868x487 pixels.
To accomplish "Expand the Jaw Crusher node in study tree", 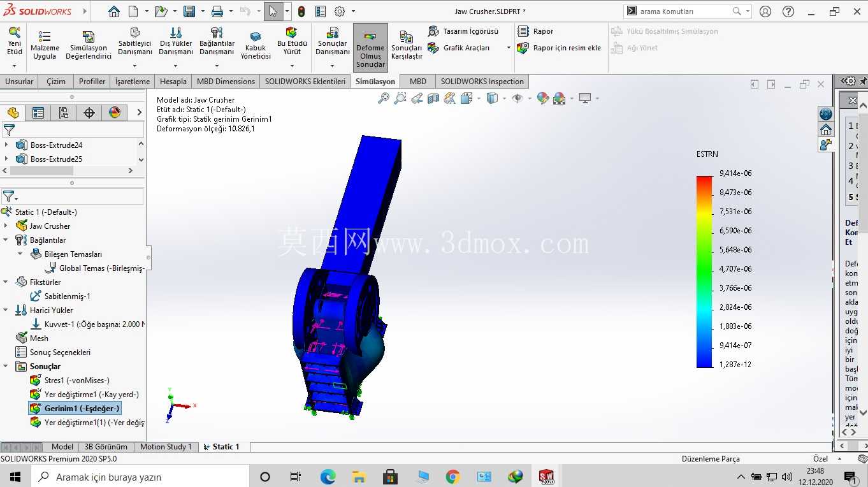I will [6, 226].
